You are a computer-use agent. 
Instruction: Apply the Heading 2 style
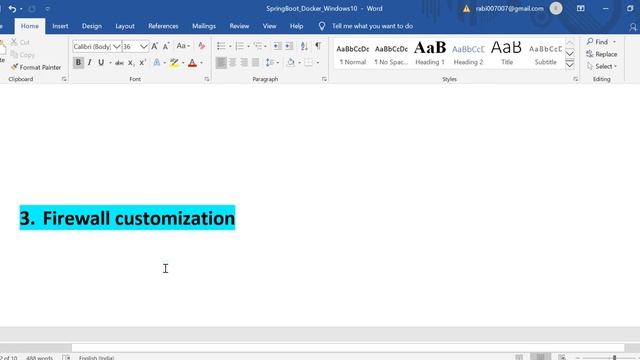tap(468, 54)
